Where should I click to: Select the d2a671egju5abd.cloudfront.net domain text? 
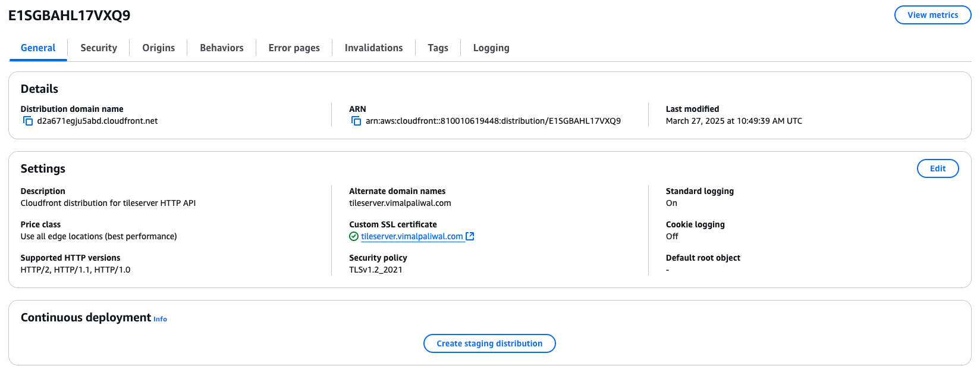tap(98, 121)
